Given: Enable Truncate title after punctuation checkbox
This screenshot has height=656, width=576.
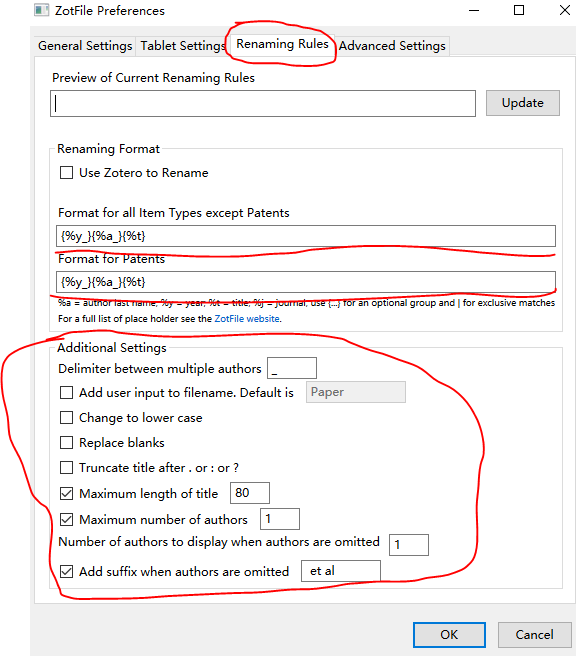Looking at the screenshot, I should click(67, 467).
